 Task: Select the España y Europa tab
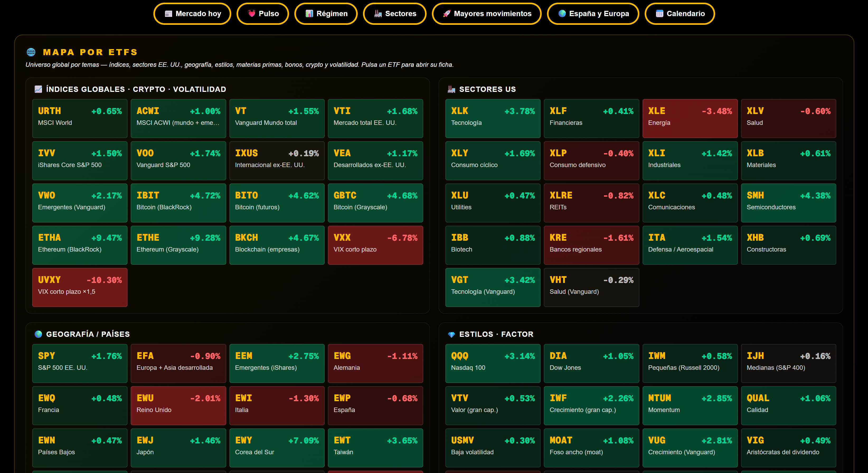tap(593, 14)
